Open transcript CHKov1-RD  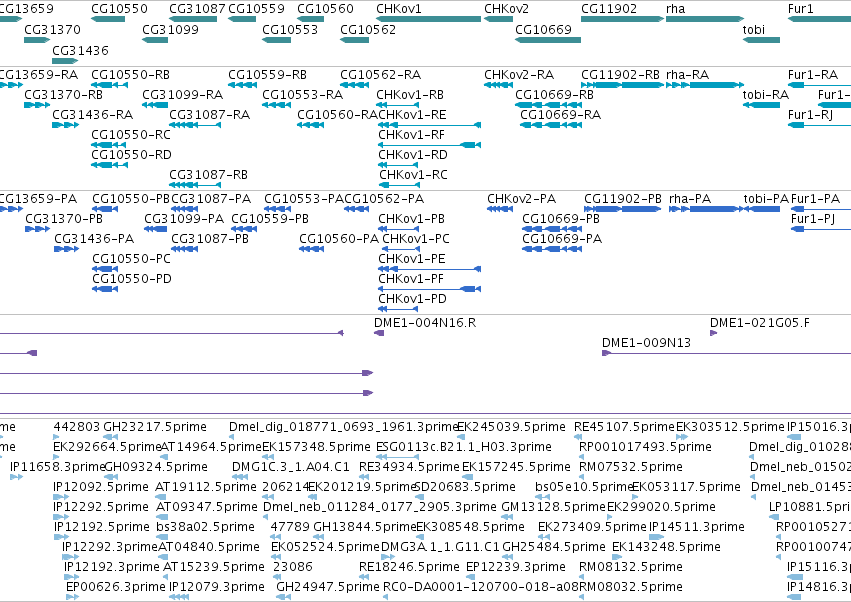pyautogui.click(x=412, y=155)
